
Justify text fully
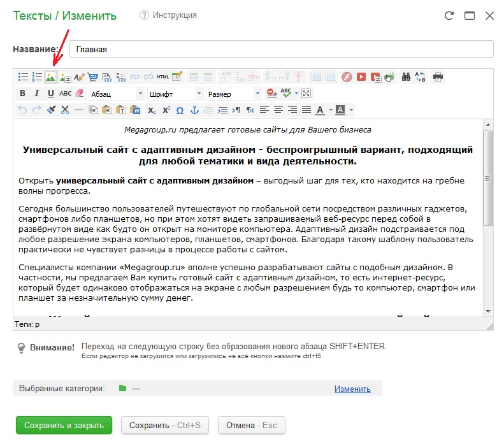(x=306, y=110)
